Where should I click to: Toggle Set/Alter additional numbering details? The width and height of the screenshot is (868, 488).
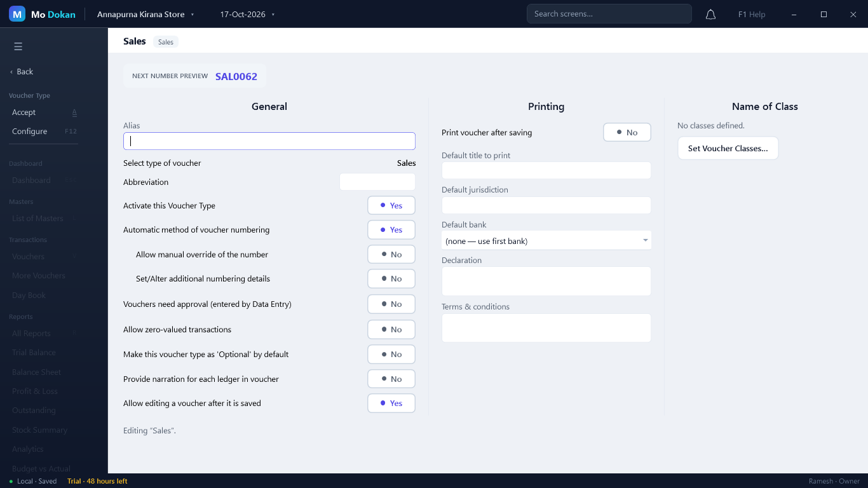(x=391, y=279)
